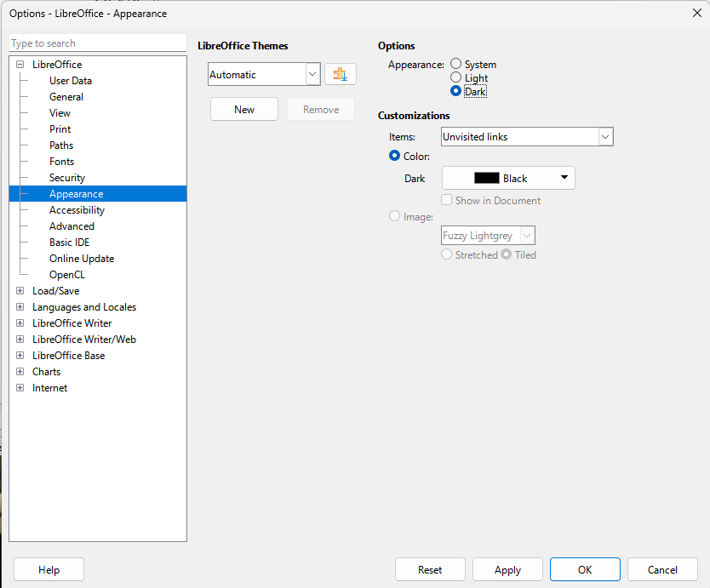This screenshot has height=588, width=710.
Task: Expand the Charts tree node
Action: [x=20, y=372]
